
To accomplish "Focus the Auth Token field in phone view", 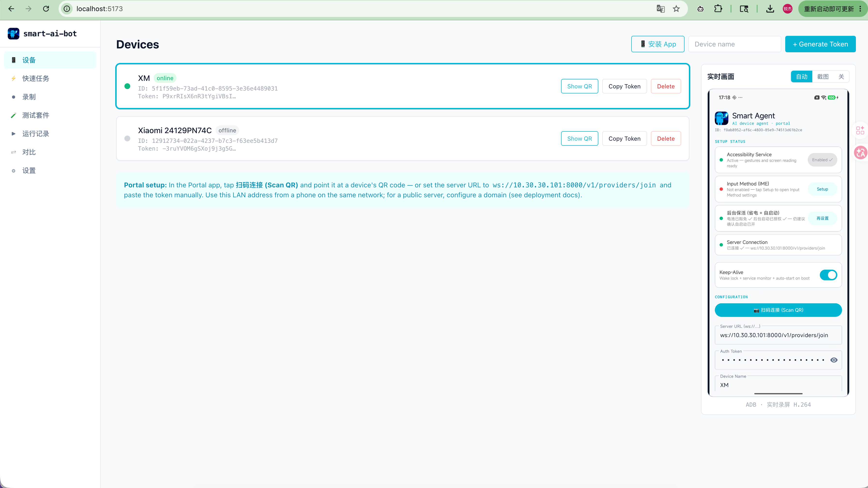I will pyautogui.click(x=778, y=360).
